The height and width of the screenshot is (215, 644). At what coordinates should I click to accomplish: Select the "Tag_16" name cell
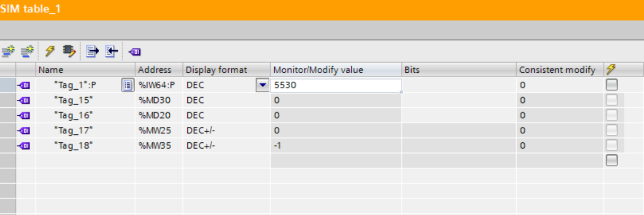click(x=85, y=115)
